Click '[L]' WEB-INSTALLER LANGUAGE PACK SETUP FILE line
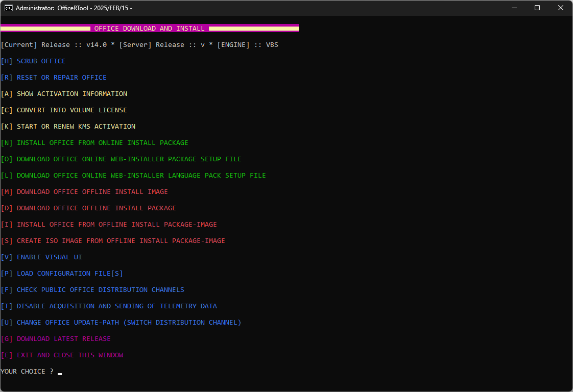This screenshot has height=392, width=573. (x=133, y=176)
